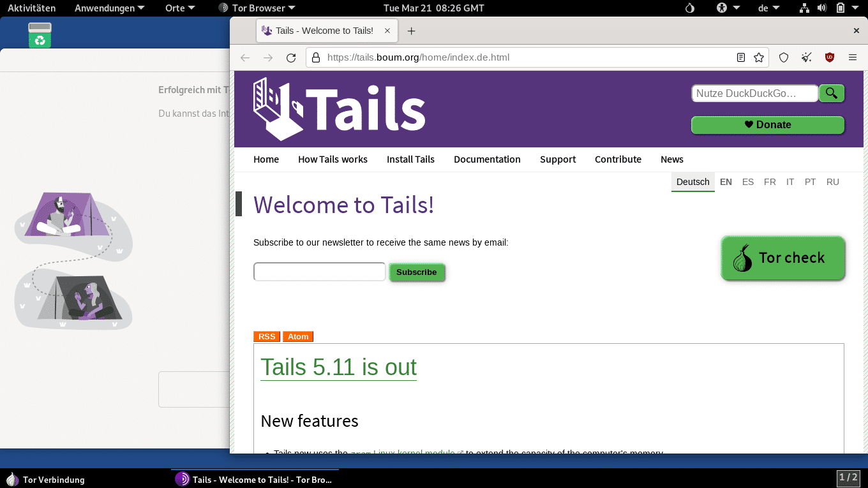Close the Tor Browser window

click(857, 31)
